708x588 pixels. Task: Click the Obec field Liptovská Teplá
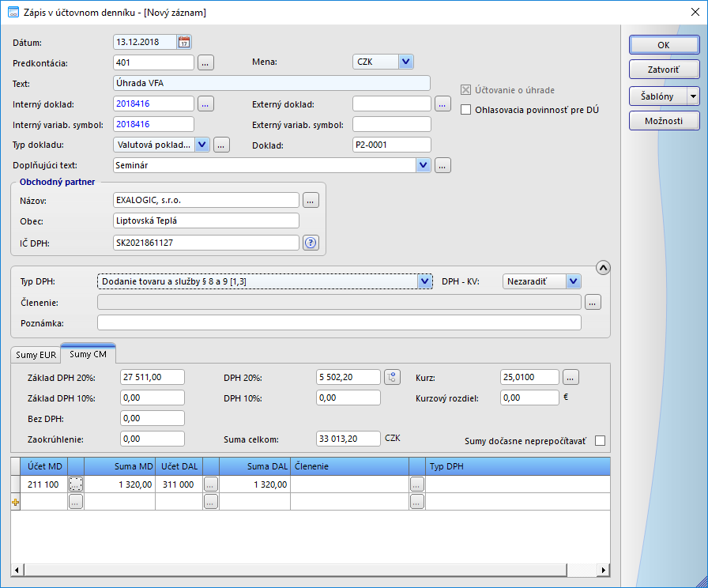(x=206, y=220)
